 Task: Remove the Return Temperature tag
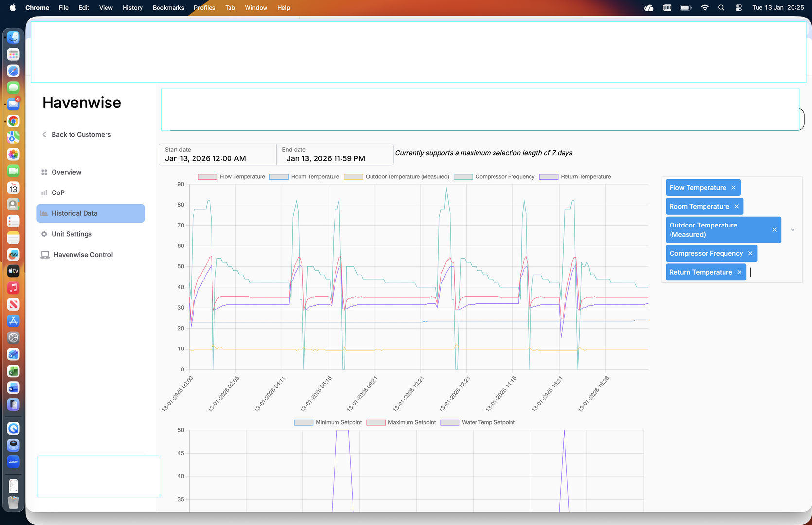739,272
